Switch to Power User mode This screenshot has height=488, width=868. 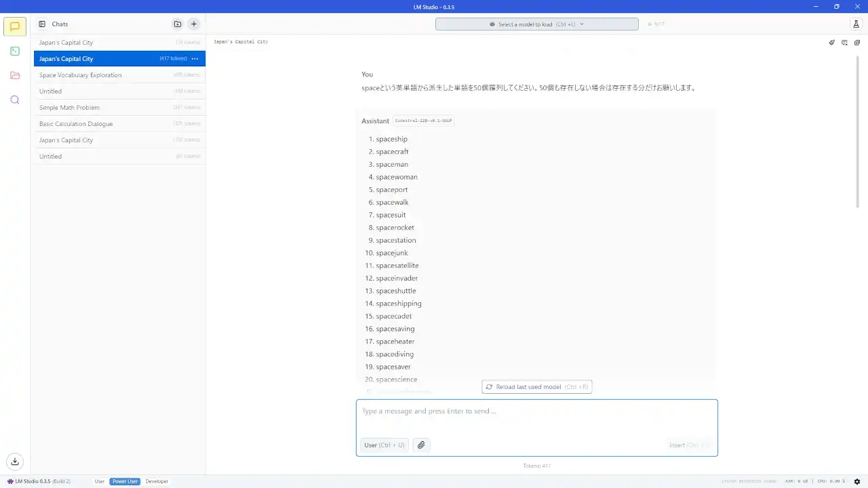(125, 481)
